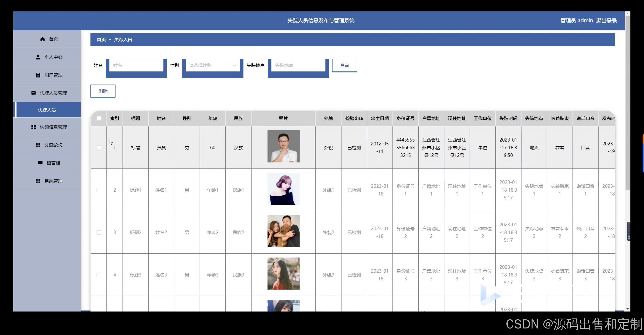The height and width of the screenshot is (335, 644).
Task: Click the 留言板 monitor icon
Action: click(40, 163)
